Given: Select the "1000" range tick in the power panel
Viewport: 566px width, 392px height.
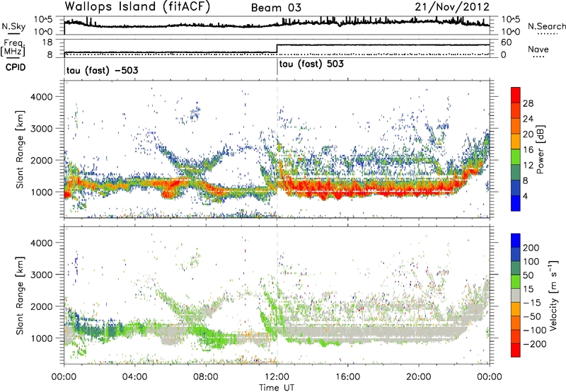Looking at the screenshot, I should click(41, 192).
